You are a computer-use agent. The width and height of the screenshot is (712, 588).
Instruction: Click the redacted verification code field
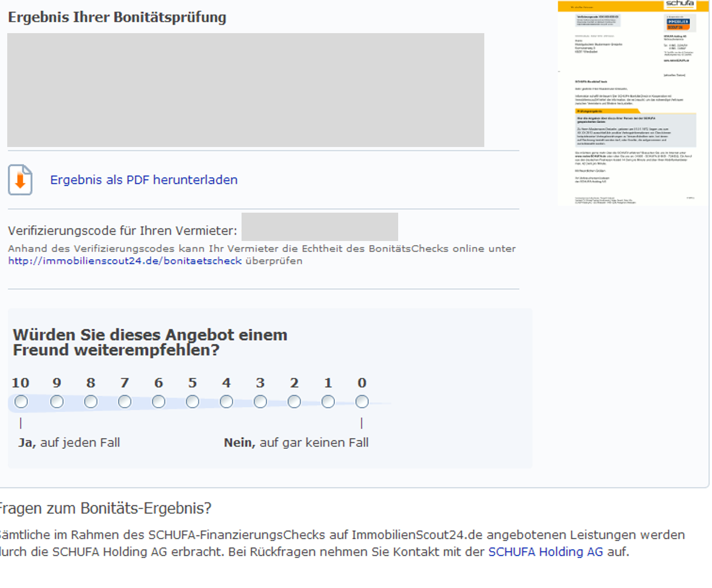(320, 227)
